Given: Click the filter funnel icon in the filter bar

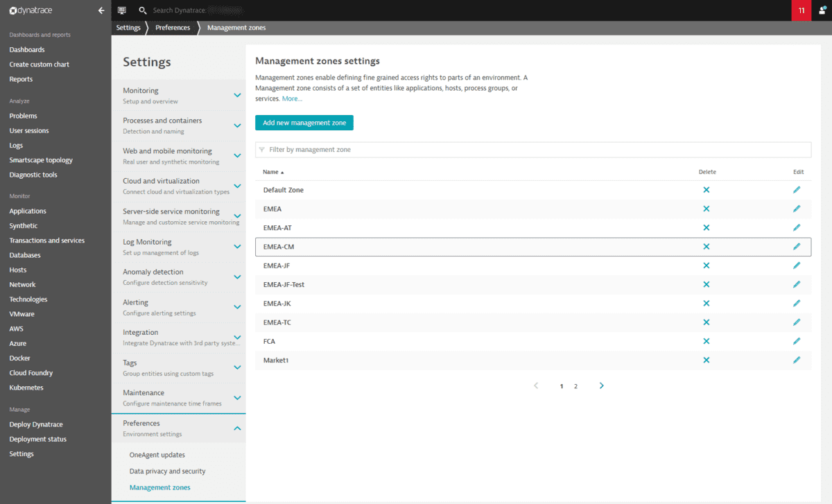Looking at the screenshot, I should tap(262, 149).
